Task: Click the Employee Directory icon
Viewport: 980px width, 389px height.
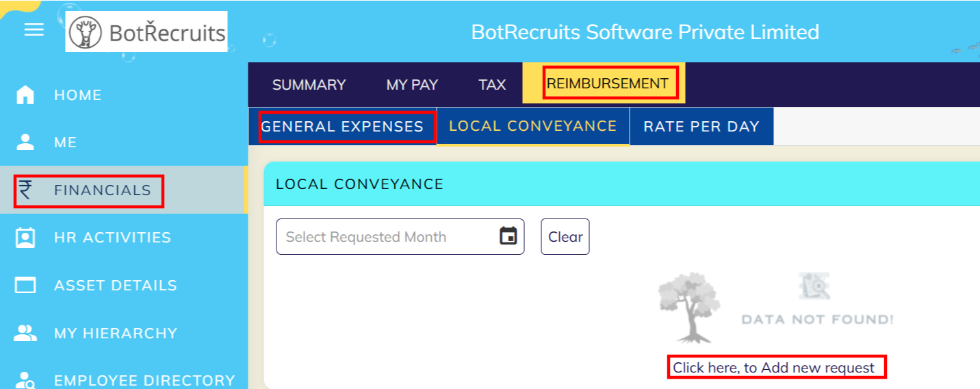Action: [25, 380]
